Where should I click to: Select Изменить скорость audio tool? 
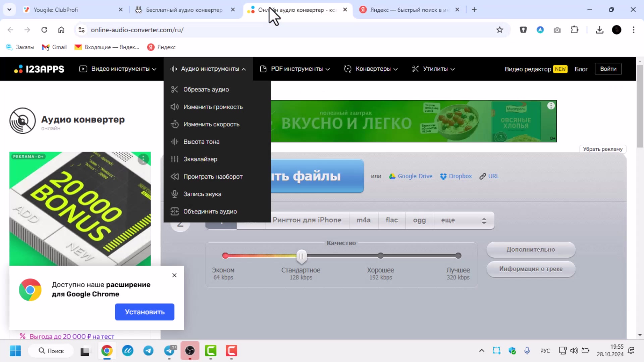tap(211, 124)
